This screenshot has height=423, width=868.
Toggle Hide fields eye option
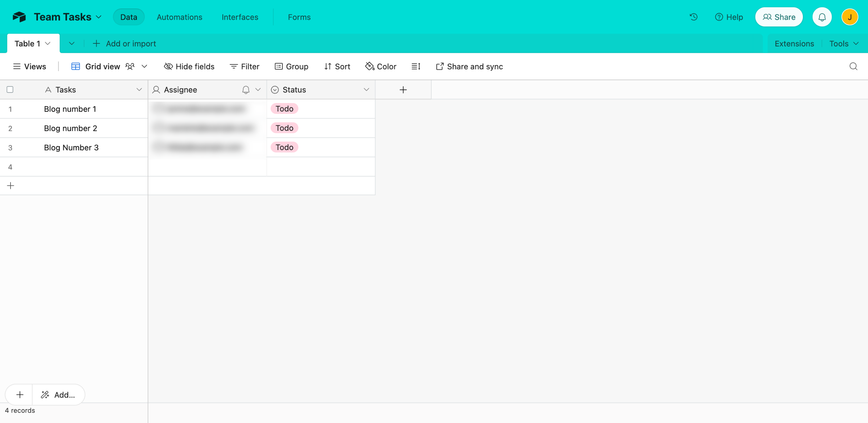(x=189, y=66)
